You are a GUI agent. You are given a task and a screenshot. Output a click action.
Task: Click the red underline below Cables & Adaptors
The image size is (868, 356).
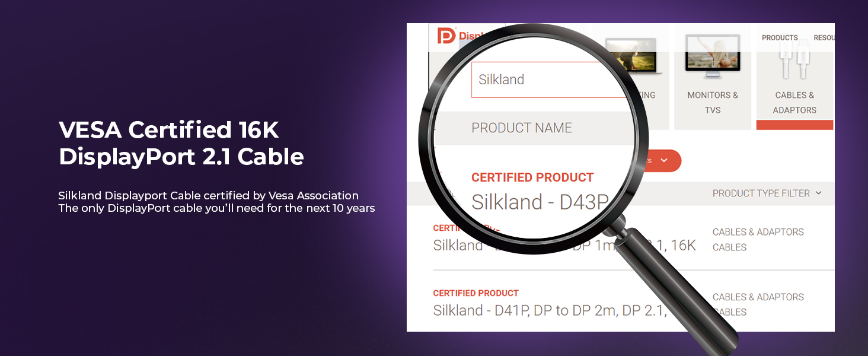(x=794, y=125)
